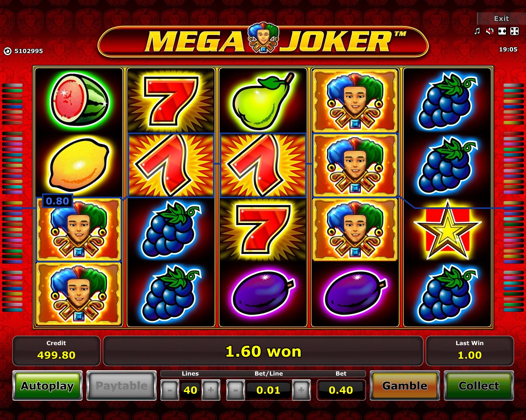The width and height of the screenshot is (526, 420).
Task: Decrease Lines with the minus button
Action: pyautogui.click(x=169, y=390)
